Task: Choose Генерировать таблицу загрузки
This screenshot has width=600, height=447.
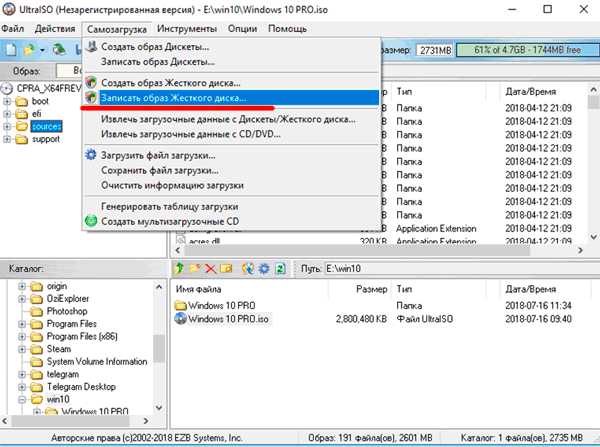Action: (x=232, y=206)
